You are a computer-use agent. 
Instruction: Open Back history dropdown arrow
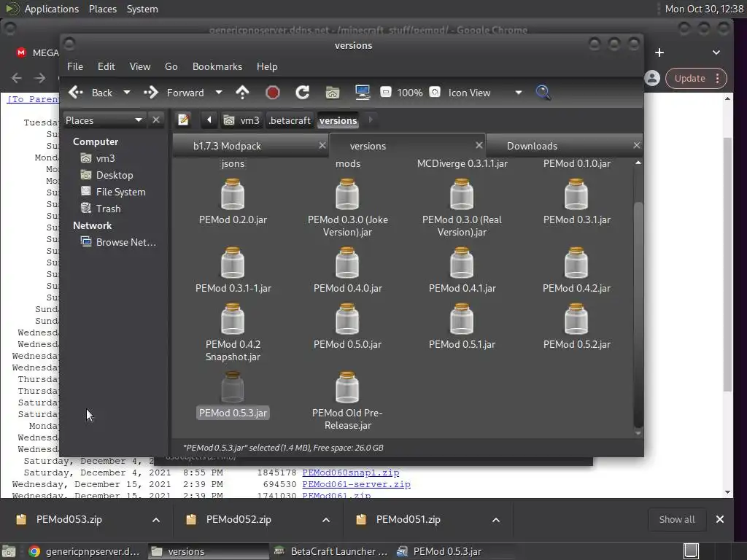[127, 93]
